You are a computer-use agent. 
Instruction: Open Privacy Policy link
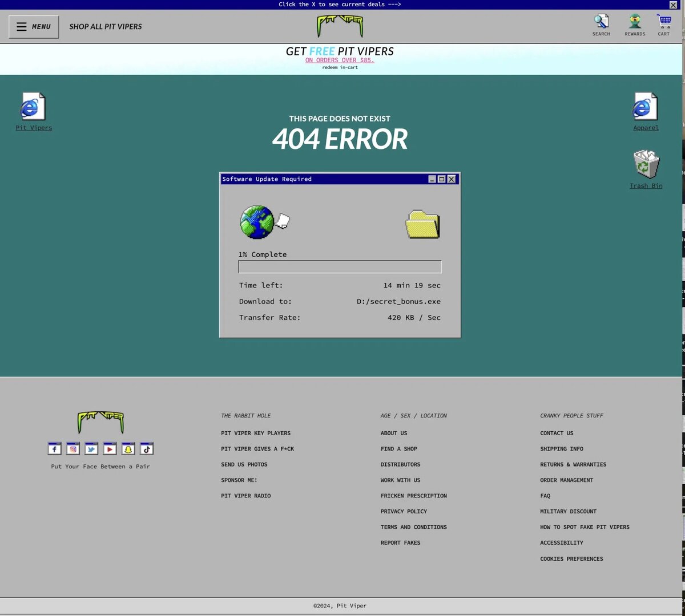pos(404,512)
